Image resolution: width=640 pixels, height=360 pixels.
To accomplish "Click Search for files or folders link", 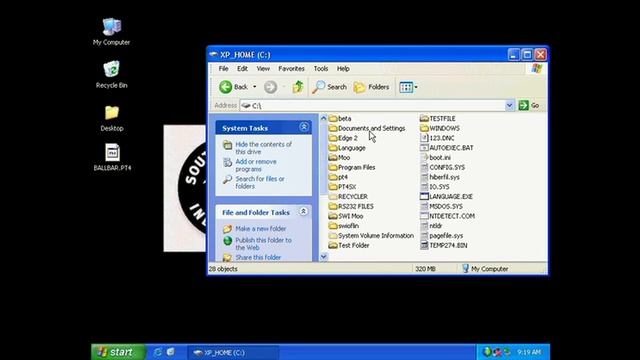I will 260,182.
